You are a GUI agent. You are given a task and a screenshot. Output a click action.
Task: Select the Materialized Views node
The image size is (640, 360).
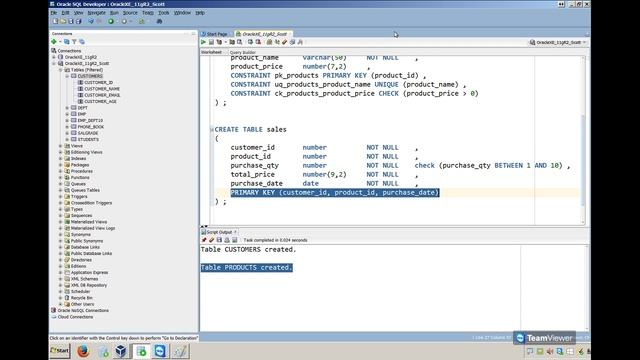[x=89, y=222]
